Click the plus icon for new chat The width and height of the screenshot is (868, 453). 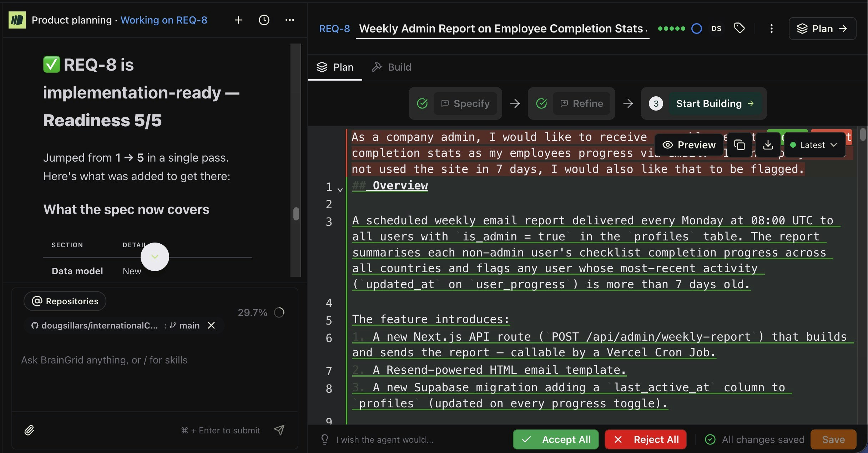tap(238, 20)
